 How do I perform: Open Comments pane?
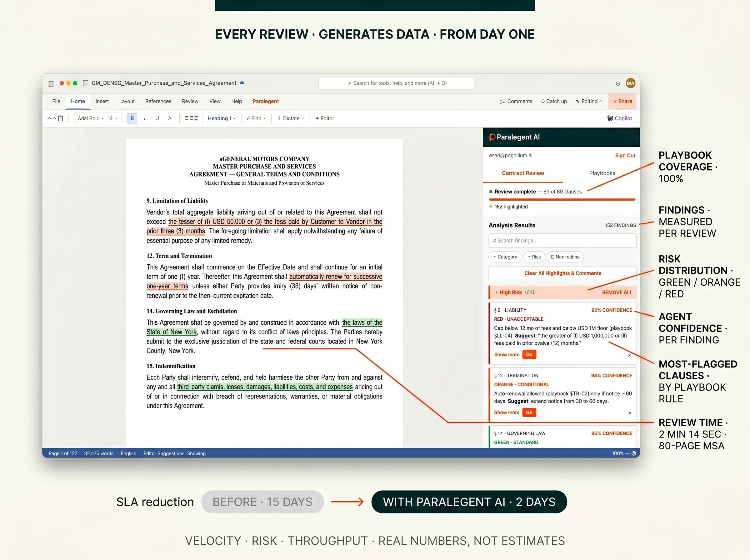pyautogui.click(x=516, y=101)
